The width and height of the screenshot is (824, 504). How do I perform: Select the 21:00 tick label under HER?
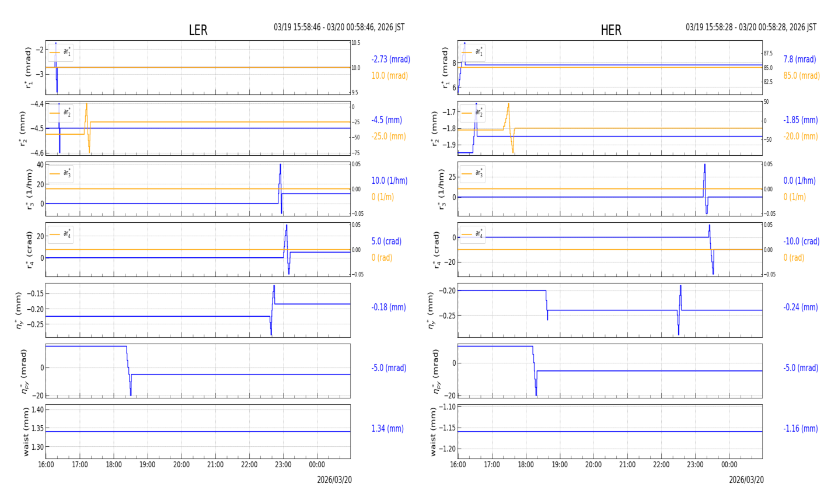(627, 465)
